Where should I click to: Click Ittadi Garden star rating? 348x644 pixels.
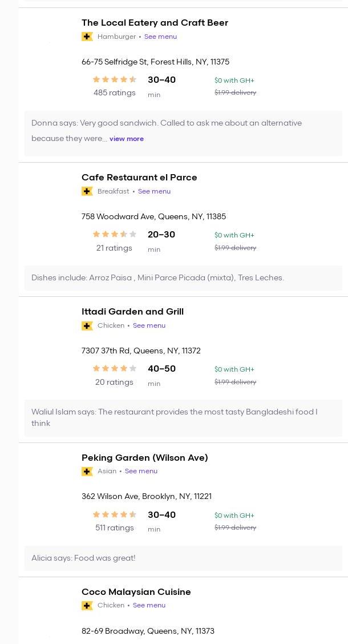[x=115, y=369]
